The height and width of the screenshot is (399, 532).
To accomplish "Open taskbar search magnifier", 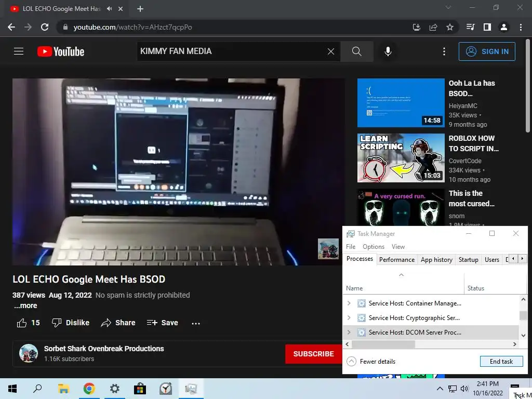I will pyautogui.click(x=37, y=389).
